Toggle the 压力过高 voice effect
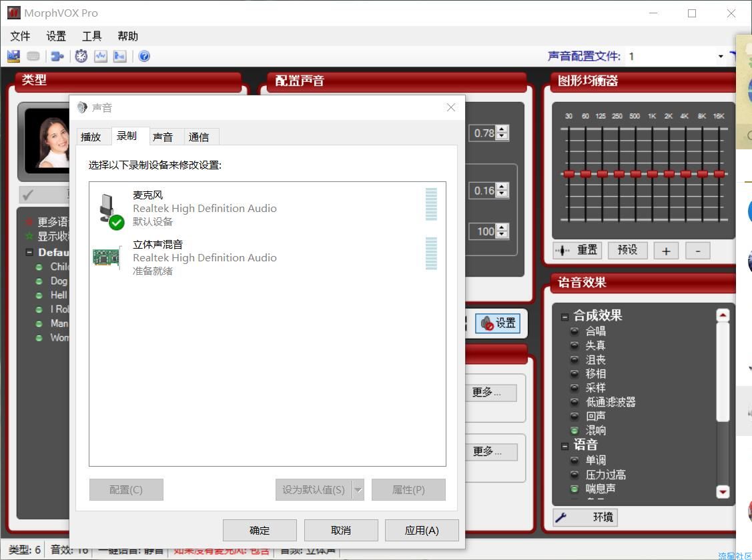Image resolution: width=752 pixels, height=560 pixels. click(574, 474)
